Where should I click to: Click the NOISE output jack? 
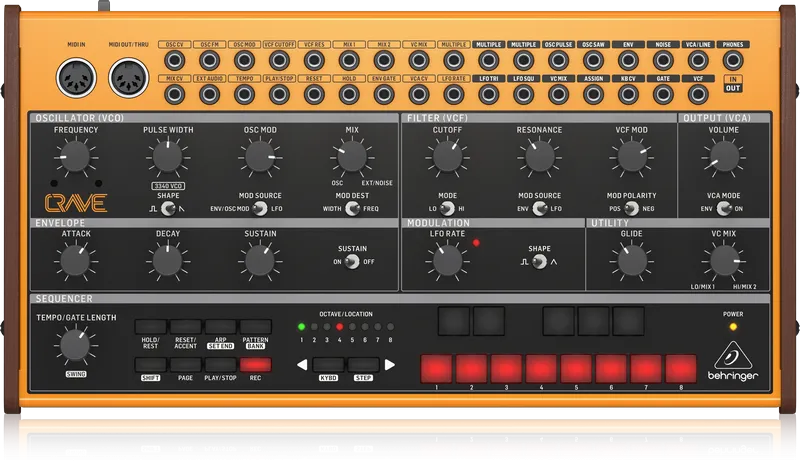(663, 61)
